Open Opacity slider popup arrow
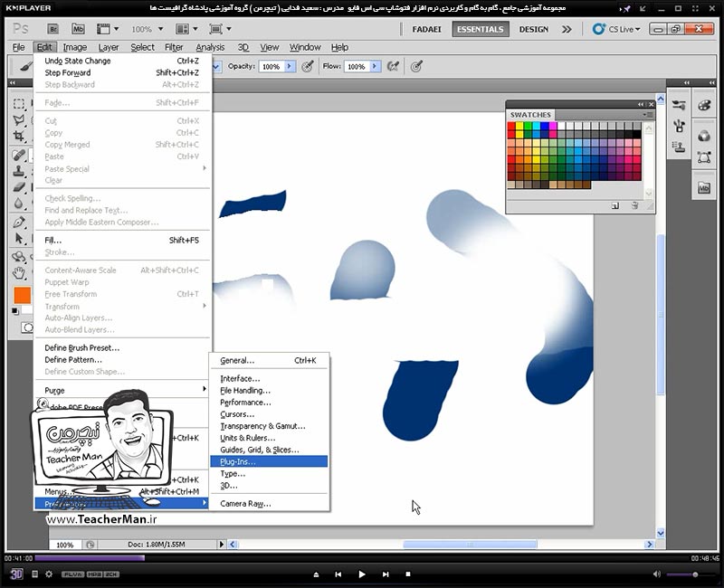 [x=290, y=66]
